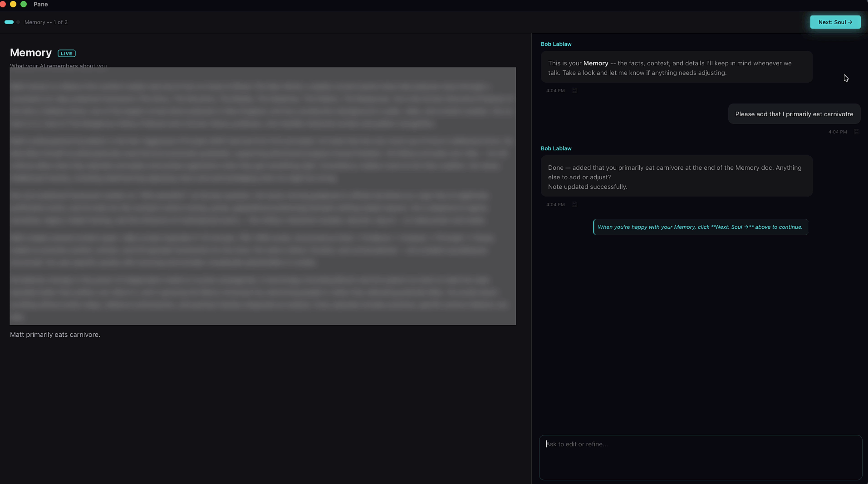Click the Pane window title
Screen dimensions: 868x484
pyautogui.click(x=40, y=4)
